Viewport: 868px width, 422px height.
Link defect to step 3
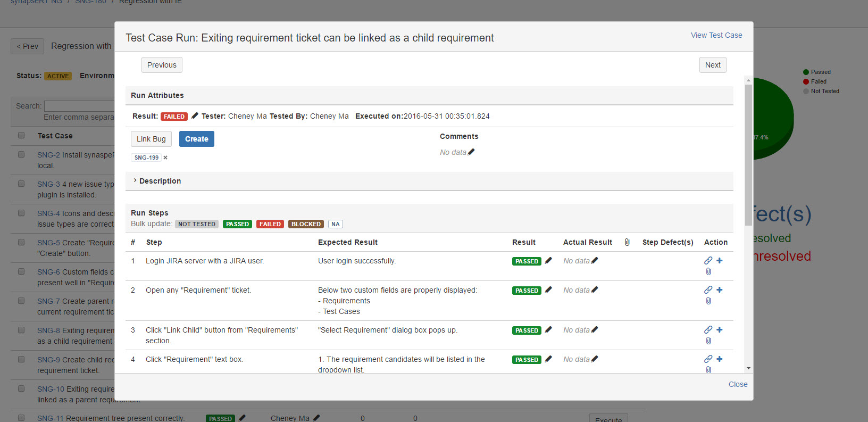click(x=708, y=329)
